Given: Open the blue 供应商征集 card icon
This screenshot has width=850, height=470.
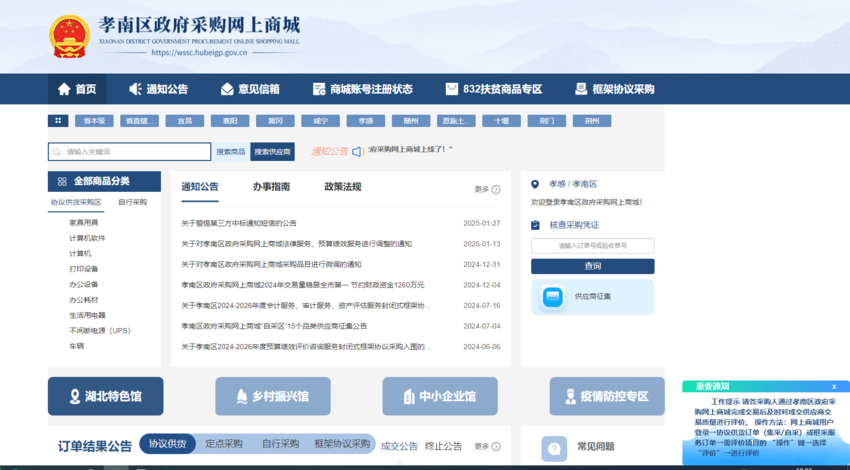Looking at the screenshot, I should coord(553,297).
